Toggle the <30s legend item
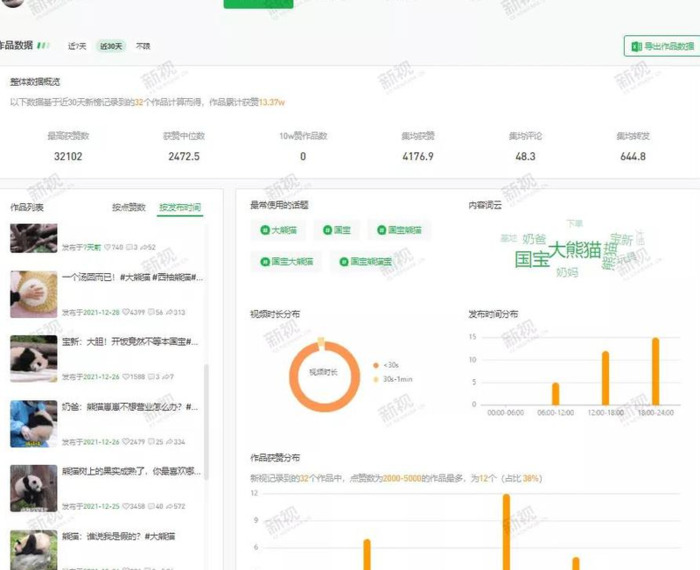 pos(386,365)
